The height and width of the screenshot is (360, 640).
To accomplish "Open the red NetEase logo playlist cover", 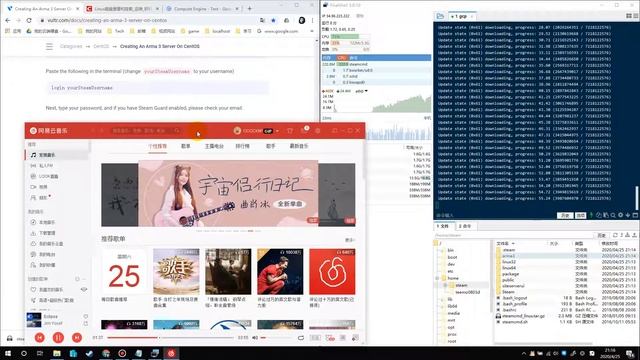I will [x=332, y=272].
